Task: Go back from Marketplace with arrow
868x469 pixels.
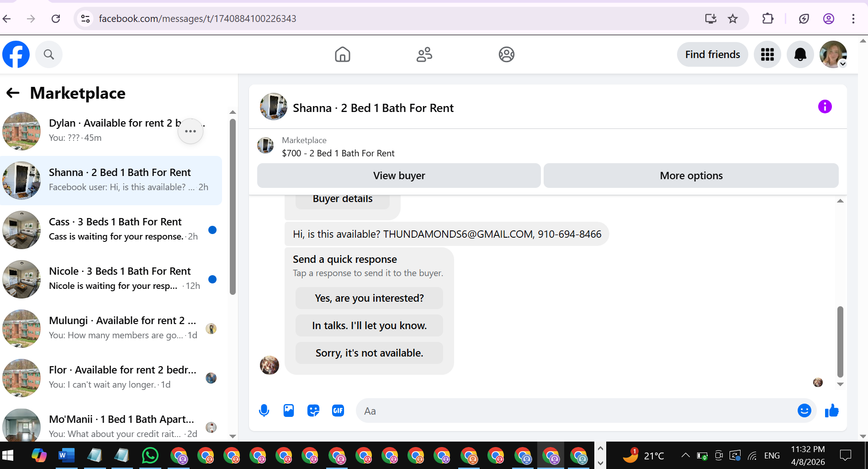Action: pyautogui.click(x=13, y=93)
